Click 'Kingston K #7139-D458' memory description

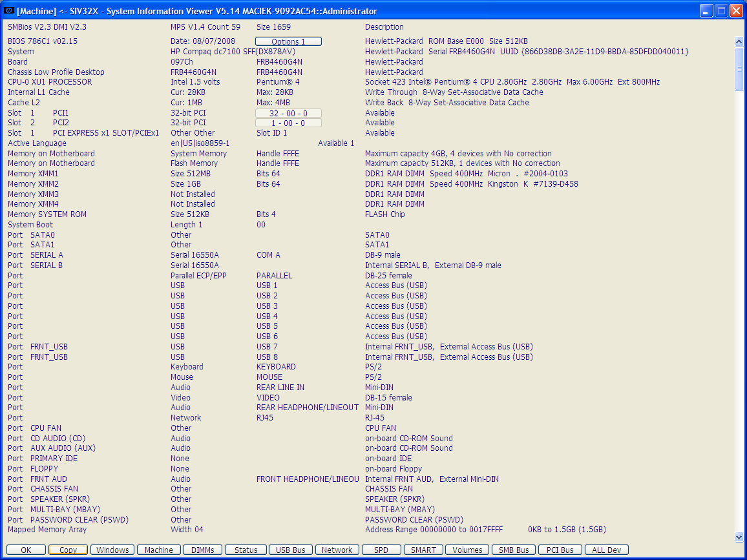point(533,184)
